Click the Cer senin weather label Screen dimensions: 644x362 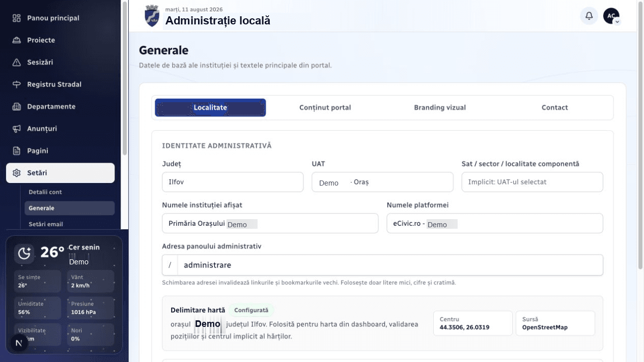[84, 248]
